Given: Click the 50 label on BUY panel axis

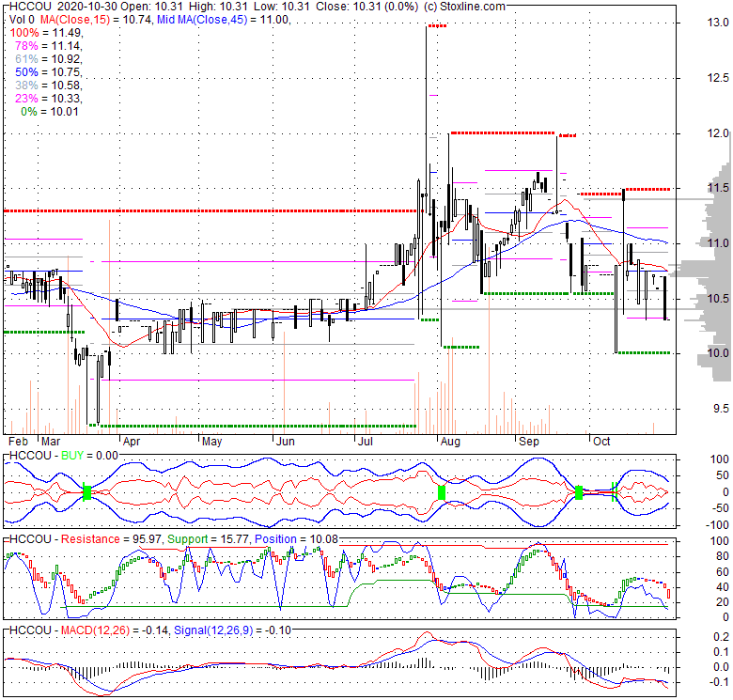Looking at the screenshot, I should point(723,475).
